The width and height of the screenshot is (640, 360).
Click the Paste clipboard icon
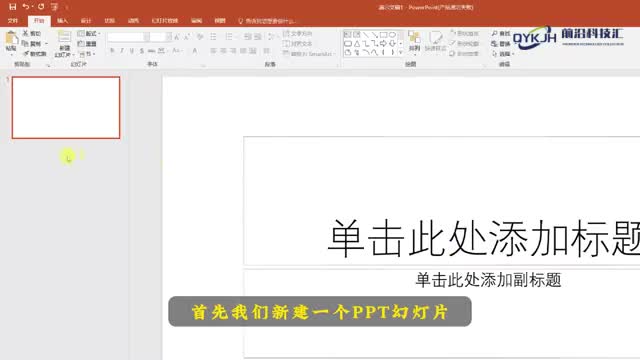[x=11, y=38]
